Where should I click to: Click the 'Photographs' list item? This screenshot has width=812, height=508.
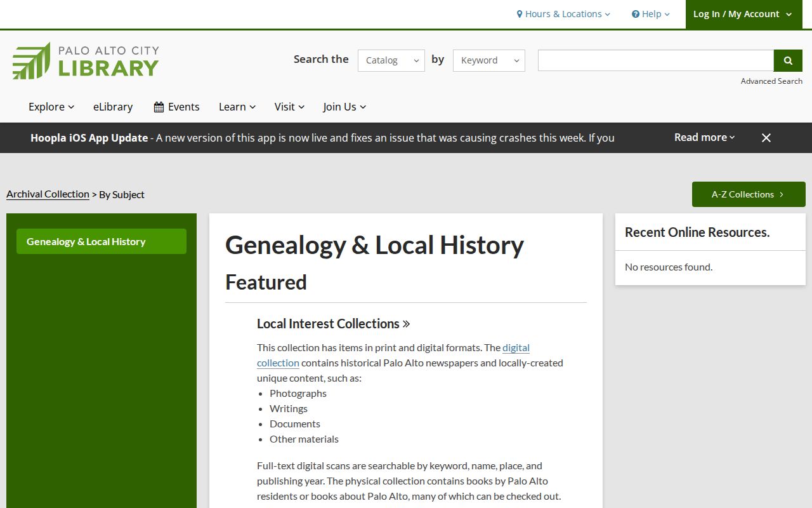click(x=298, y=393)
